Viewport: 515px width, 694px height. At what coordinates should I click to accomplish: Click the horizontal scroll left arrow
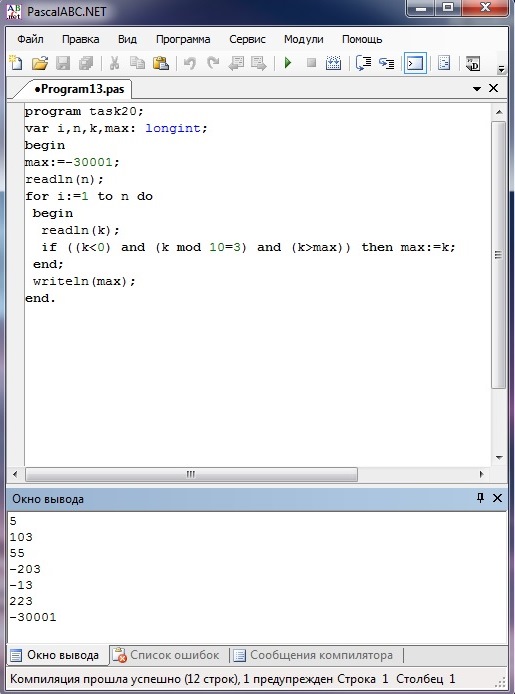tap(15, 474)
